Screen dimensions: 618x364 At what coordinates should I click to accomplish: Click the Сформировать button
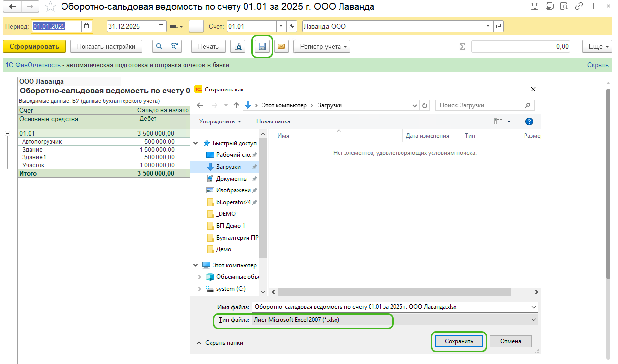pyautogui.click(x=34, y=47)
